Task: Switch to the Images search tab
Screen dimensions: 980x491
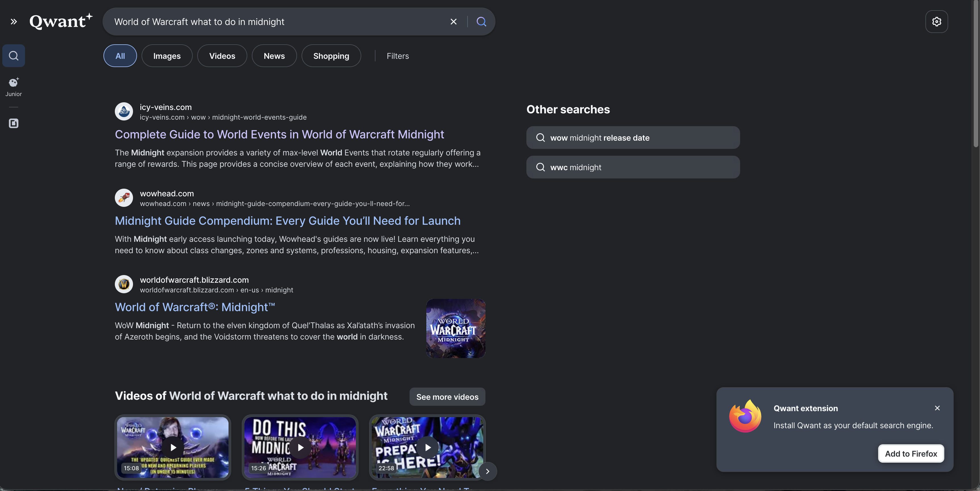Action: pos(167,55)
